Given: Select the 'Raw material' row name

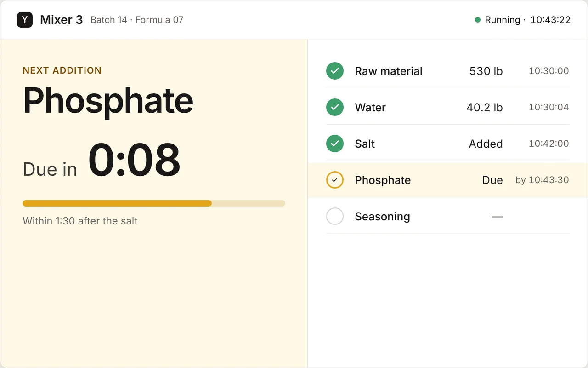Looking at the screenshot, I should (389, 71).
